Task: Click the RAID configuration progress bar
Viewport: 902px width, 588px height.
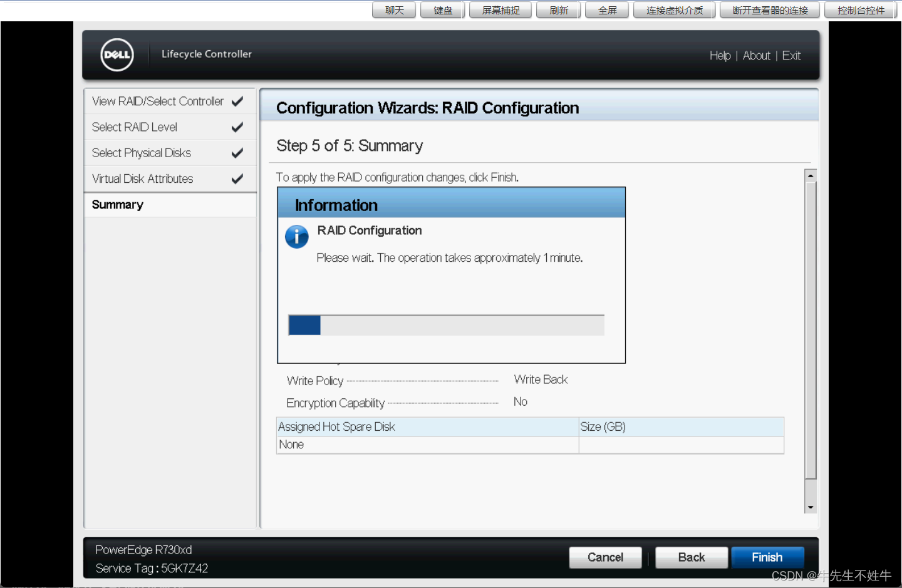Action: (x=446, y=325)
